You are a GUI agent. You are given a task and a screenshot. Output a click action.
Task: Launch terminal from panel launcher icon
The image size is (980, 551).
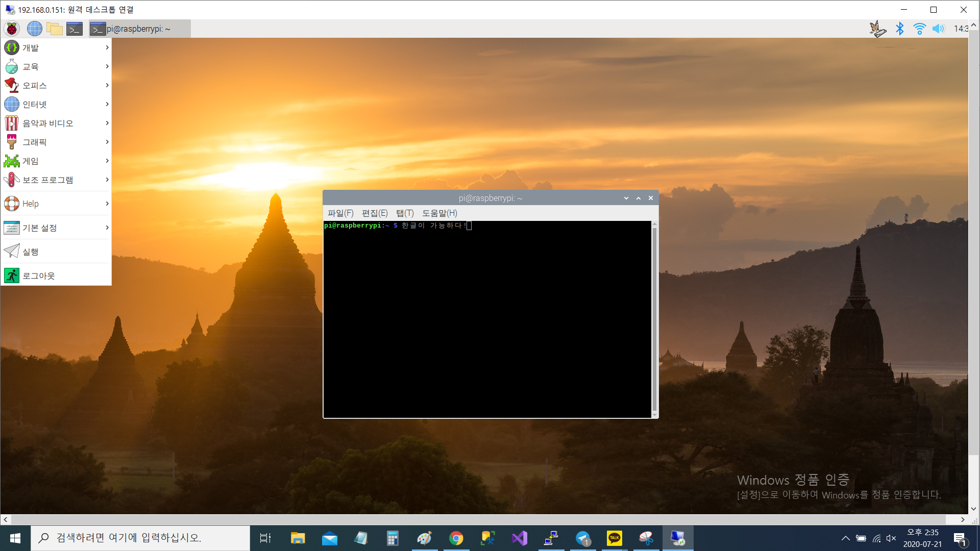[75, 29]
